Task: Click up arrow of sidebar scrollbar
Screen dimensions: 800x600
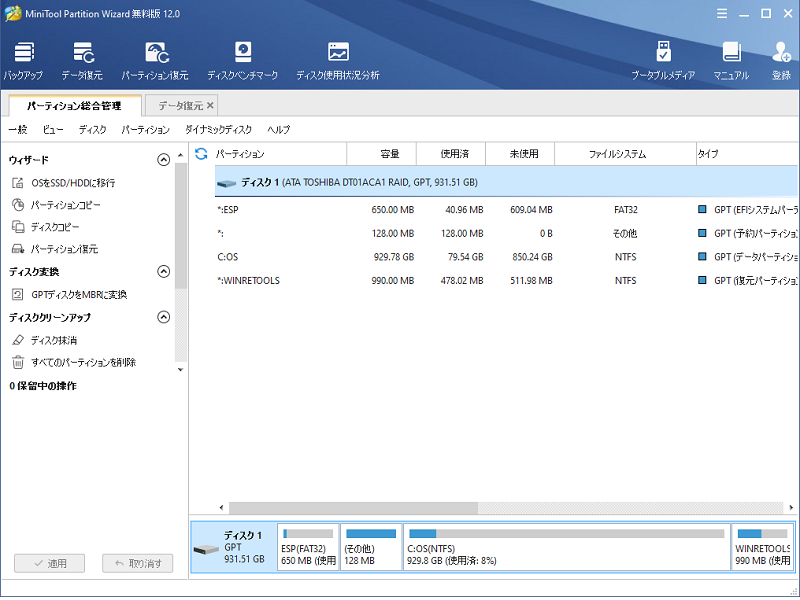Action: click(x=181, y=155)
